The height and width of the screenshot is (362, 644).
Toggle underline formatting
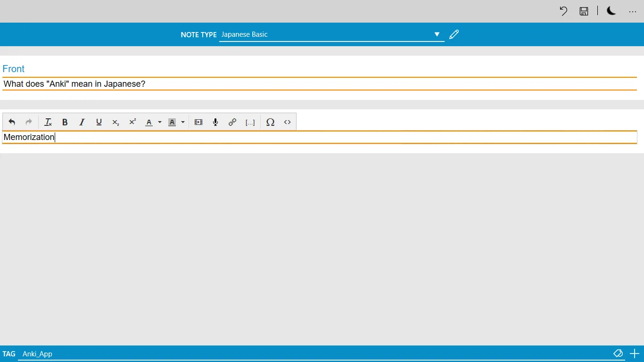(x=99, y=122)
